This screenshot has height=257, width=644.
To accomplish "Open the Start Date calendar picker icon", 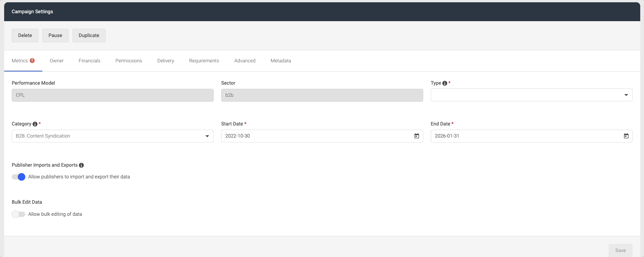I will (x=417, y=136).
